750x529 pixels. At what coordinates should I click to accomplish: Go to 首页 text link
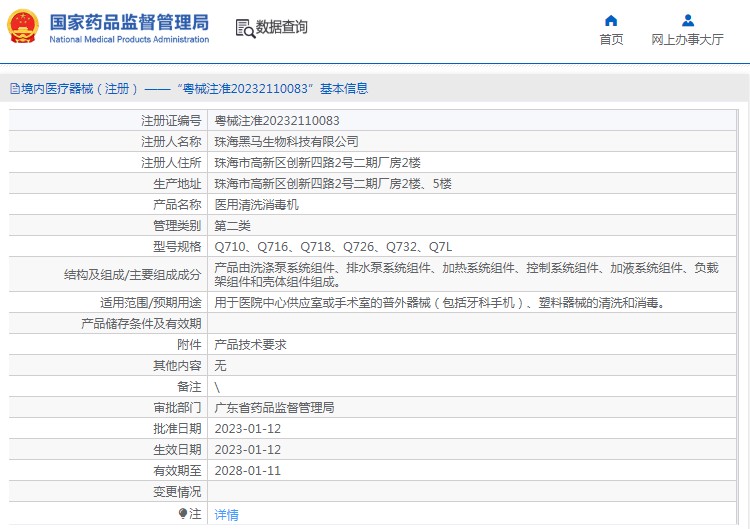(x=611, y=39)
